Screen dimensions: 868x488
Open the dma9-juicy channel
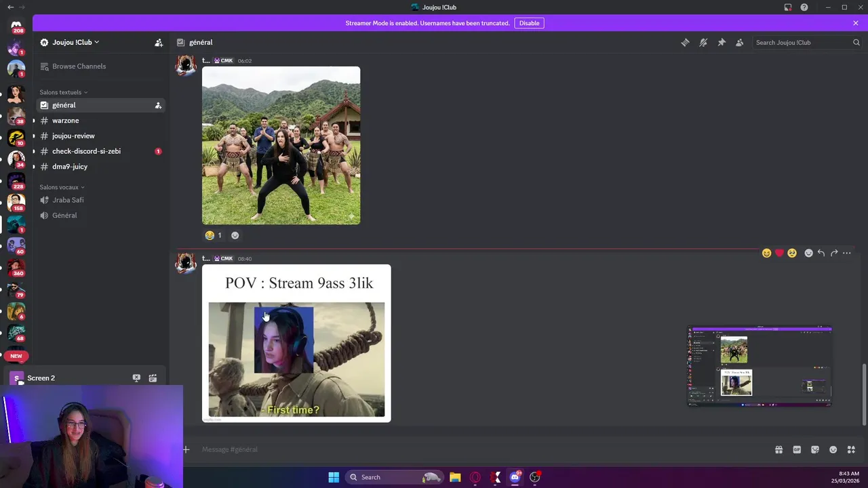(100, 167)
